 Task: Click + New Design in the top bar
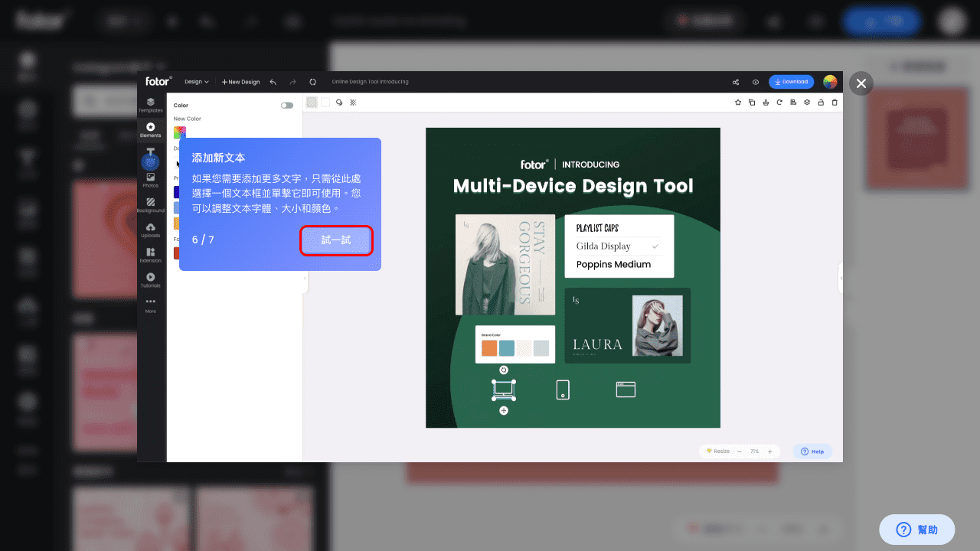[x=240, y=81]
